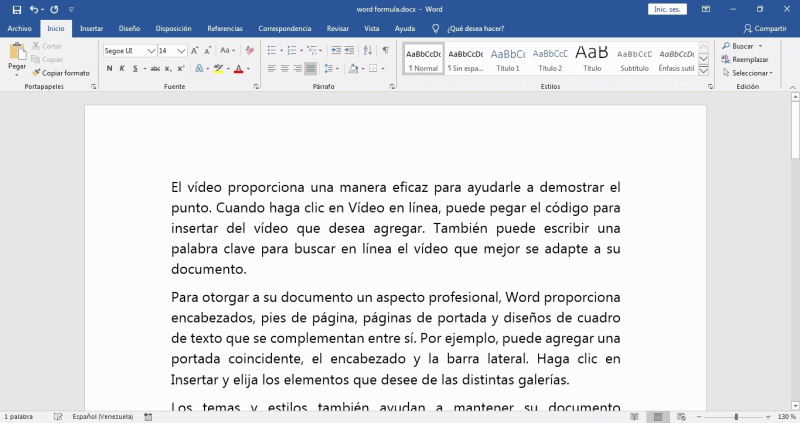Viewport: 800px width, 423px height.
Task: Open the Buscar search tool
Action: [738, 46]
